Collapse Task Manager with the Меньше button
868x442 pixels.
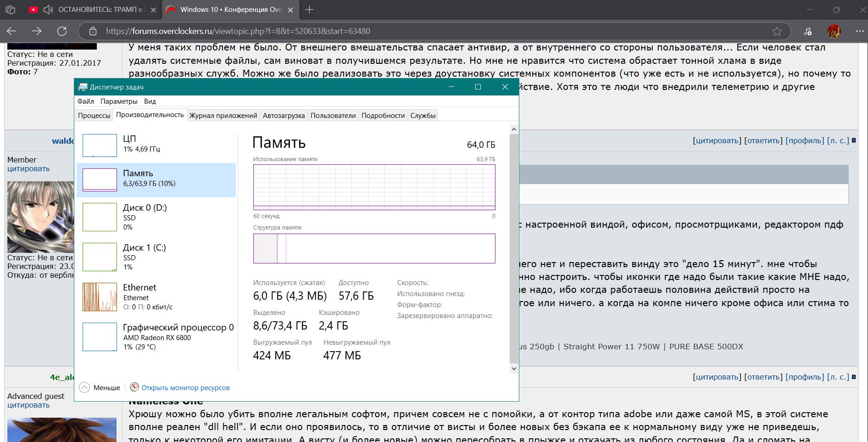pos(100,387)
